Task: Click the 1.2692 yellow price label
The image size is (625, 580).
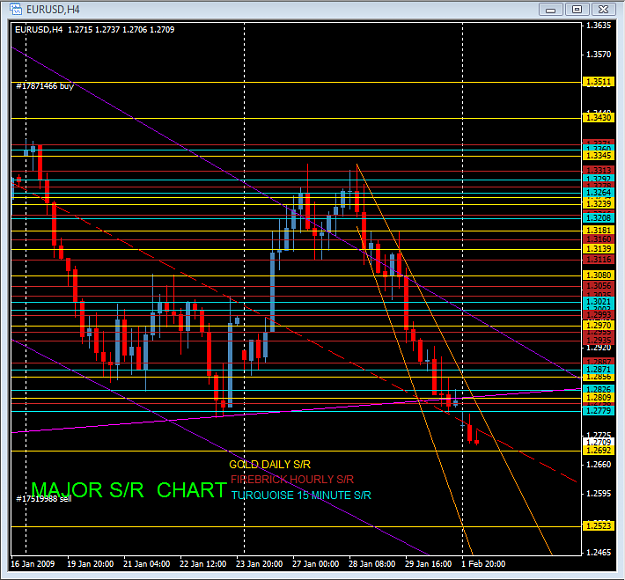Action: pyautogui.click(x=598, y=450)
